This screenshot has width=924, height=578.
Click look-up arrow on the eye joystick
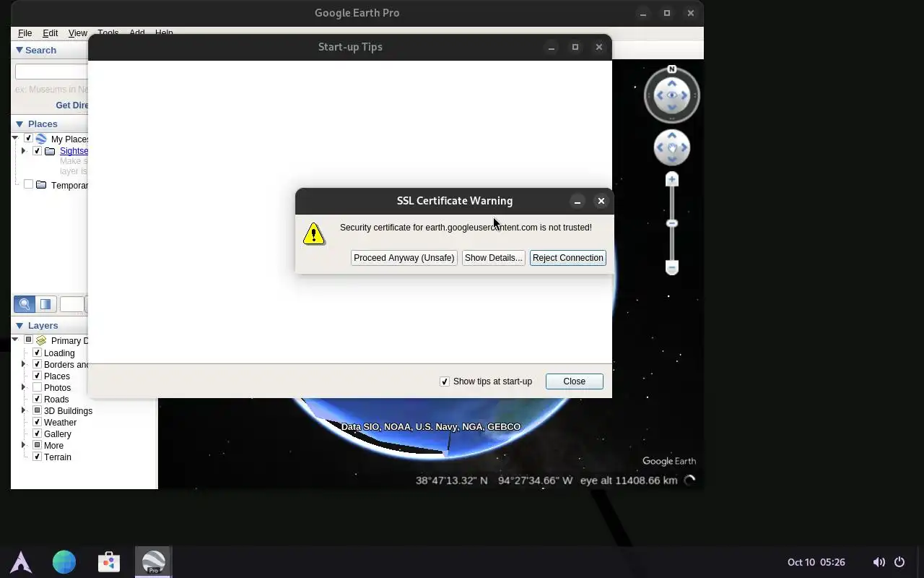click(672, 83)
